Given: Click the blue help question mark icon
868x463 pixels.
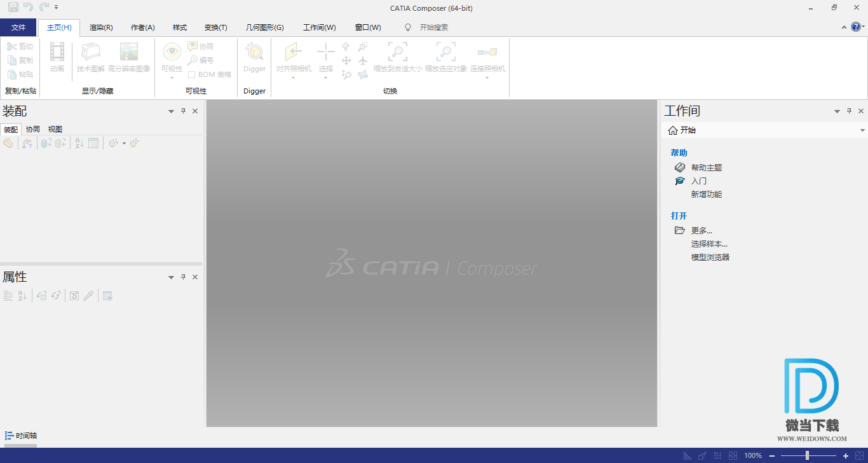Looking at the screenshot, I should (x=856, y=27).
